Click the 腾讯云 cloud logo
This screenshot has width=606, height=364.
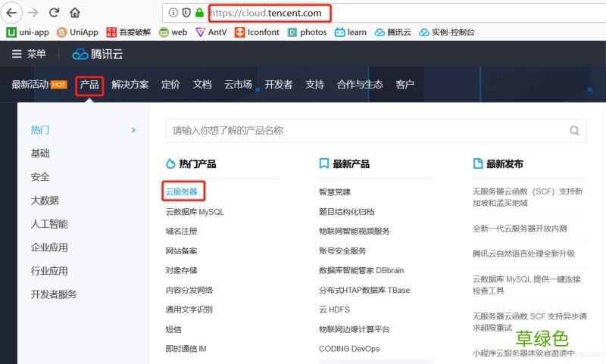tap(98, 54)
